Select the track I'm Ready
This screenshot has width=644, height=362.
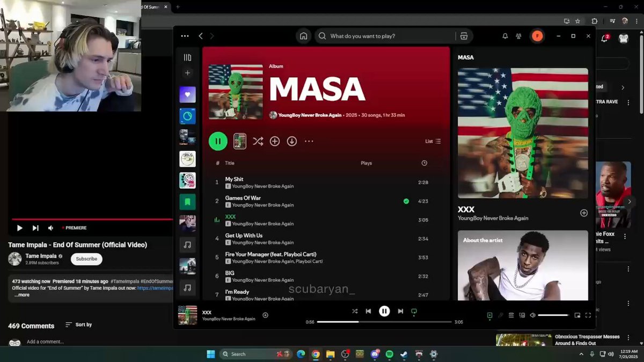click(x=237, y=292)
